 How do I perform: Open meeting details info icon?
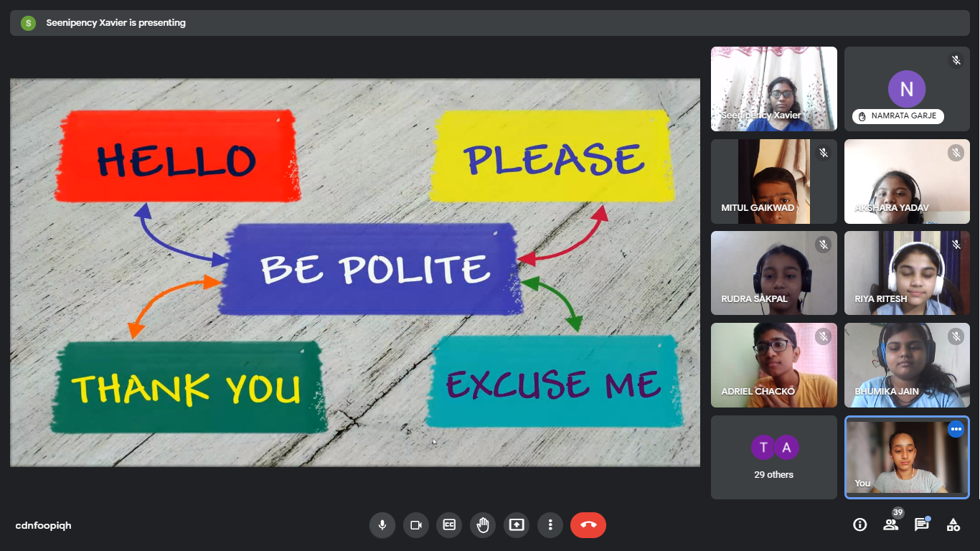(x=859, y=525)
